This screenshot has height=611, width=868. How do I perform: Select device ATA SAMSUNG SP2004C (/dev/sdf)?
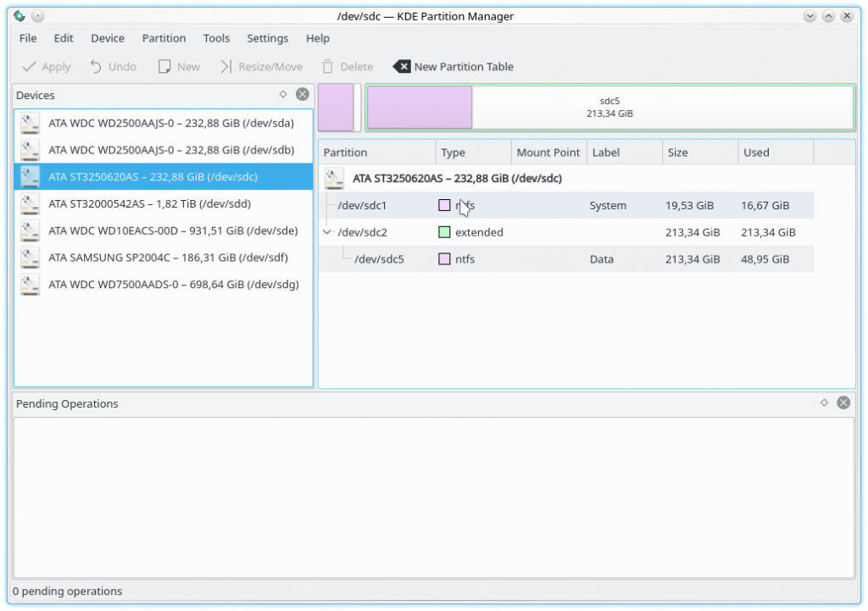[x=164, y=258]
